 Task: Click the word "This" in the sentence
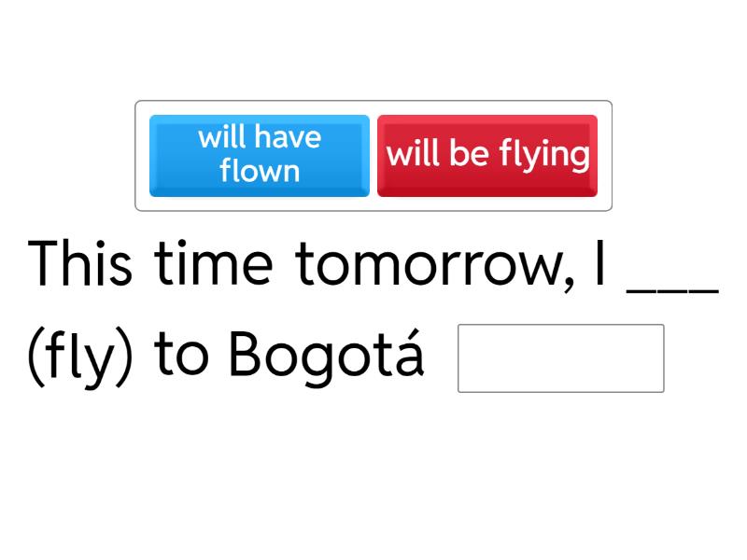click(x=80, y=264)
